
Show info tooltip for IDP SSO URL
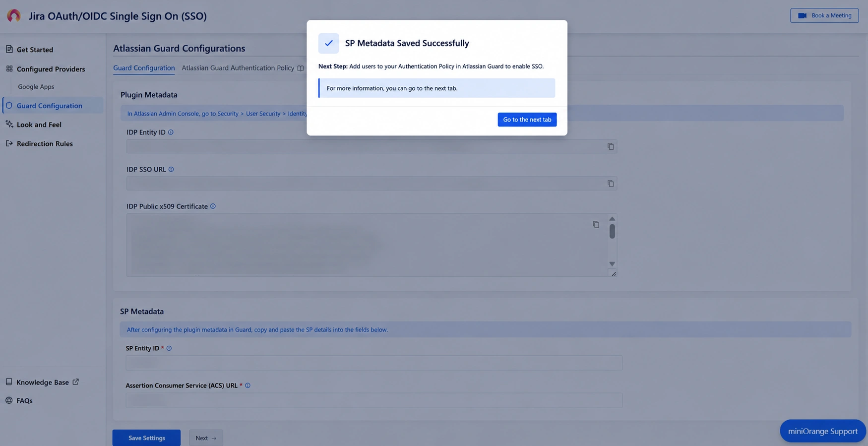pyautogui.click(x=171, y=169)
